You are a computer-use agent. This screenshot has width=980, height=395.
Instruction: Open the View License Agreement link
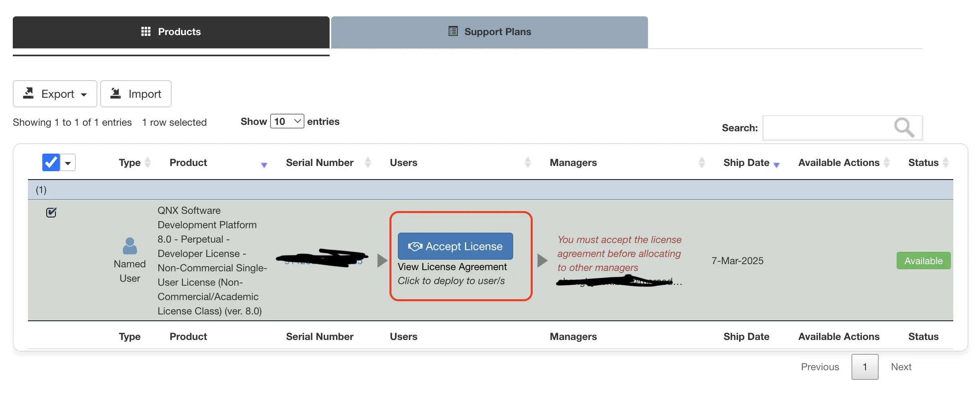pyautogui.click(x=452, y=267)
